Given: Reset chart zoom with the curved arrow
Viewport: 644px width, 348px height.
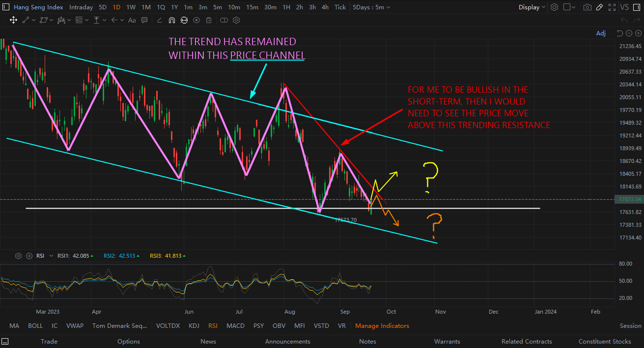Looking at the screenshot, I should 619,33.
